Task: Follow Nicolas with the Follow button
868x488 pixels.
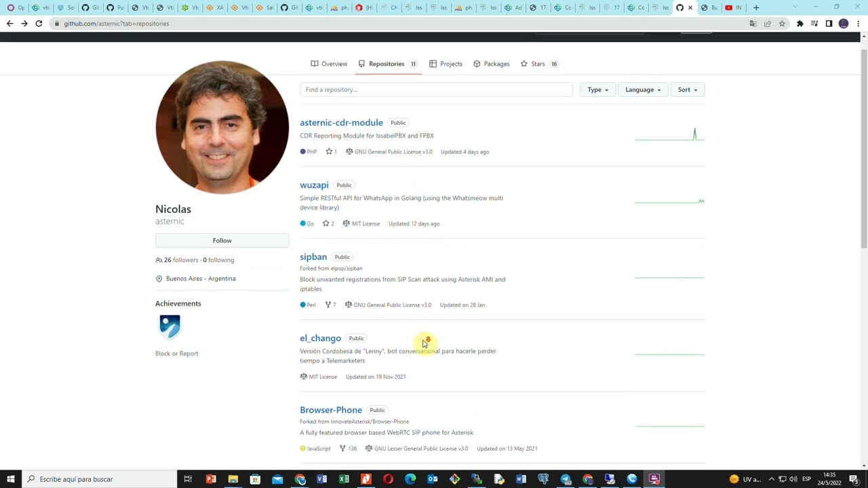Action: [x=222, y=241]
